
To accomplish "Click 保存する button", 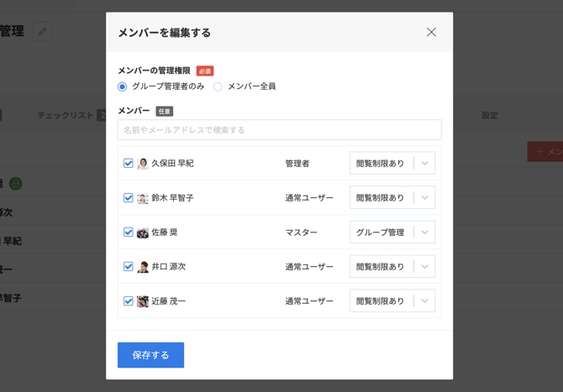I will pyautogui.click(x=150, y=355).
